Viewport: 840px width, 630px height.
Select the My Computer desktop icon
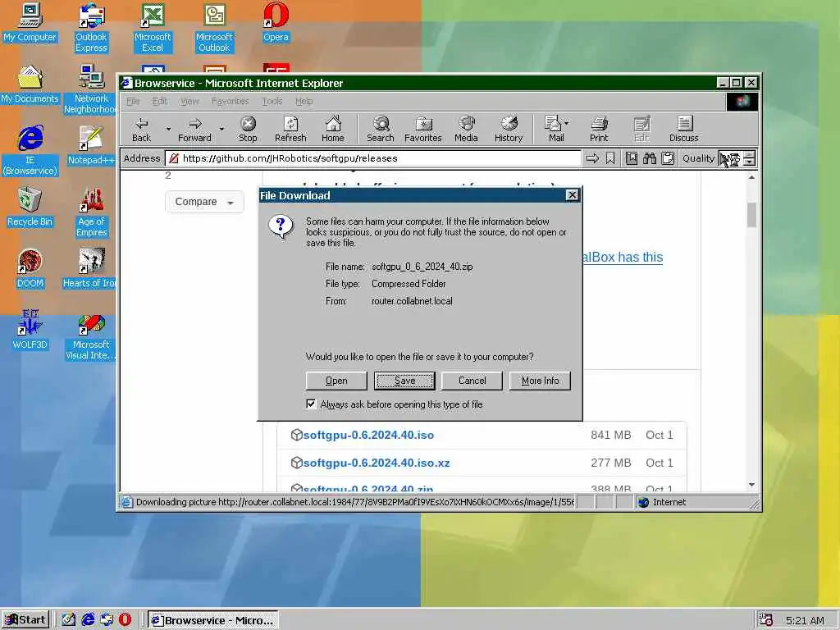click(x=30, y=23)
